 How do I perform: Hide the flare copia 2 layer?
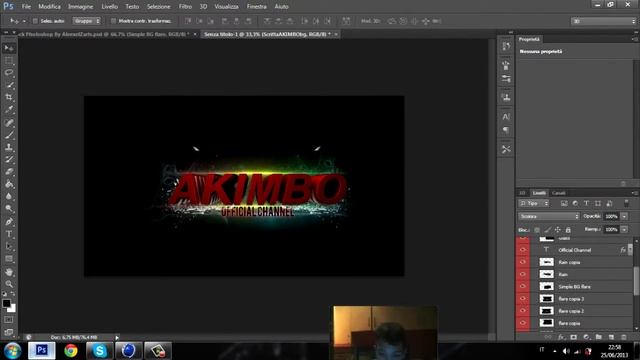pos(522,311)
